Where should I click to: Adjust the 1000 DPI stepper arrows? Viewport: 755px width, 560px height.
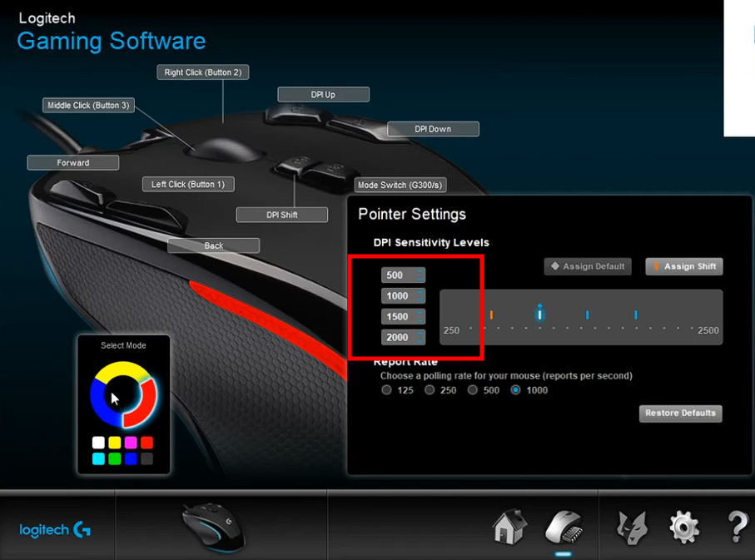coord(420,295)
